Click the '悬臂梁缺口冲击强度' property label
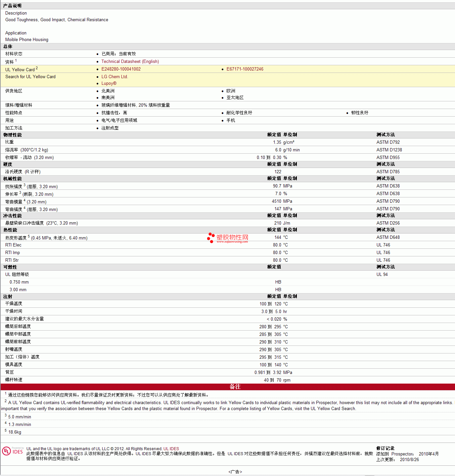Image resolution: width=455 pixels, height=476 pixels. point(24,223)
